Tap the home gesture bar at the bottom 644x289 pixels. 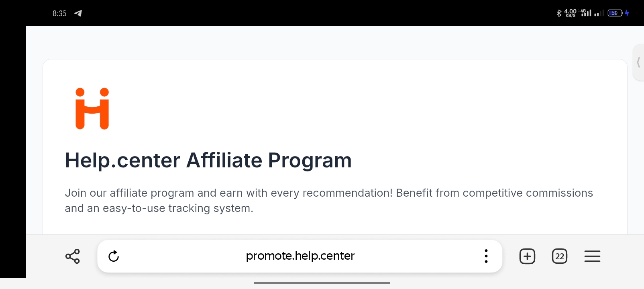322,283
